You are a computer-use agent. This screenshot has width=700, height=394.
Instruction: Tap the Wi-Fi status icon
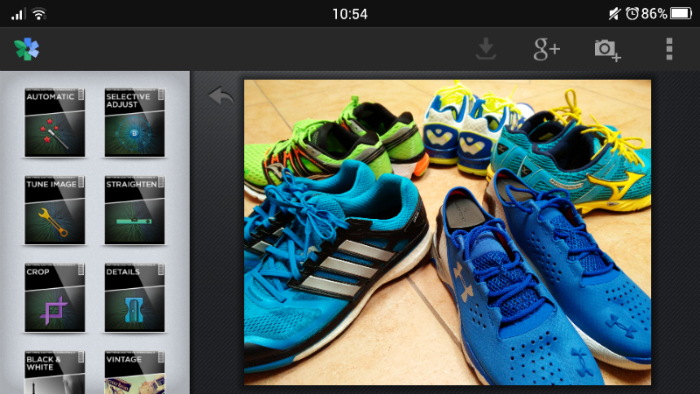pos(39,14)
